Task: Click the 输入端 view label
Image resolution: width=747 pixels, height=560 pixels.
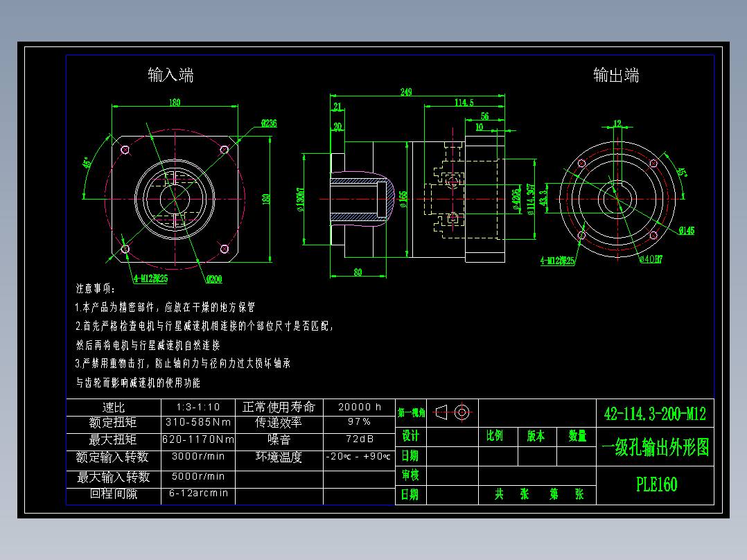Action: [169, 75]
